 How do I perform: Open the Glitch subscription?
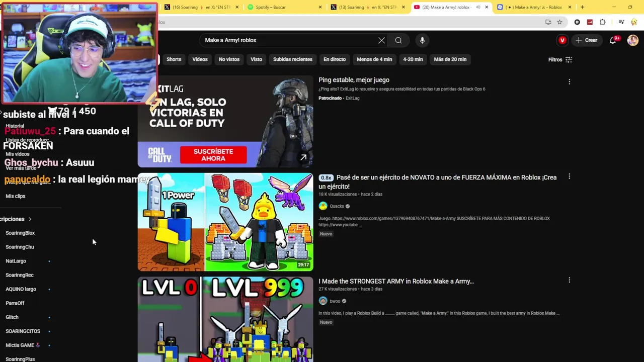(x=12, y=317)
